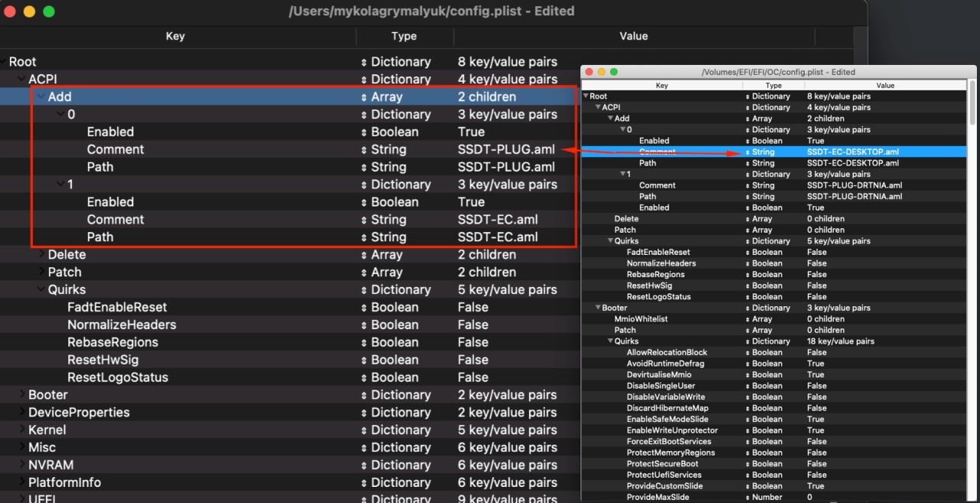The image size is (980, 503).
Task: Expand the Delete array in the large window
Action: [x=41, y=254]
